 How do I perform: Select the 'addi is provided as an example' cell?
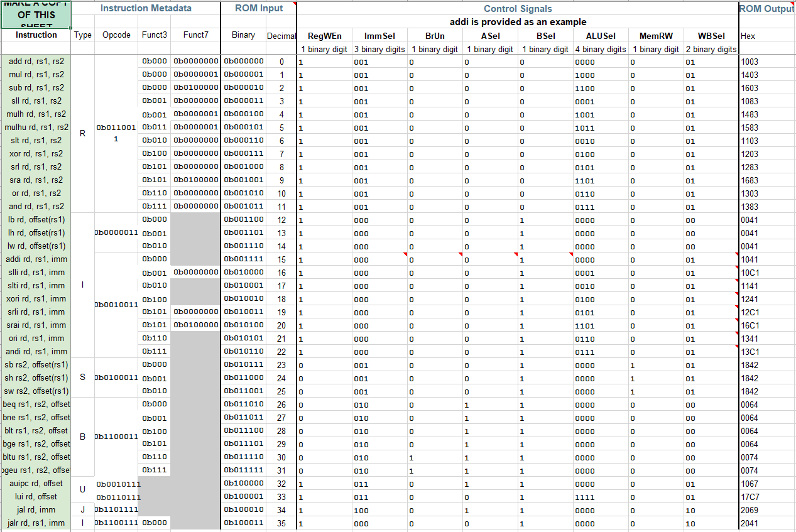(518, 22)
